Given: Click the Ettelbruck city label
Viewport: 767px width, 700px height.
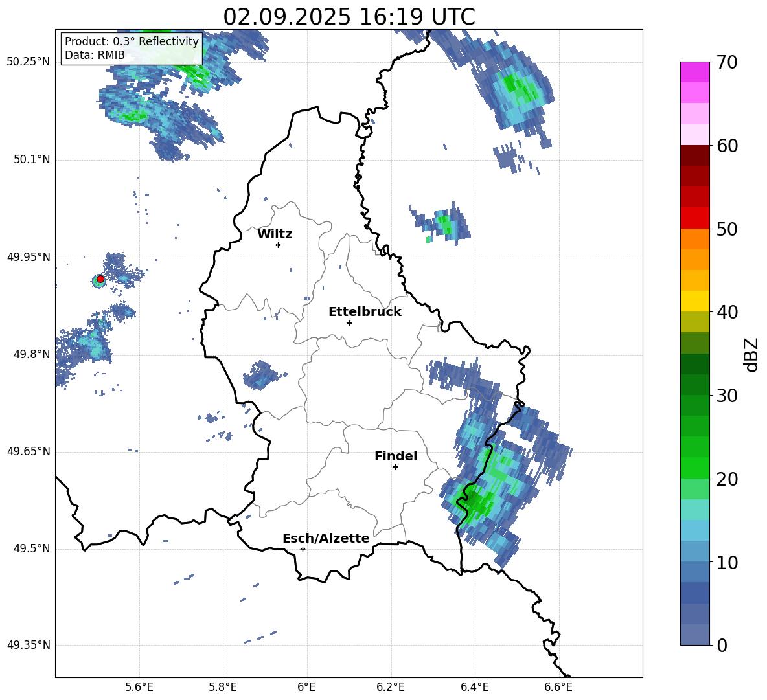Looking at the screenshot, I should click(365, 312).
